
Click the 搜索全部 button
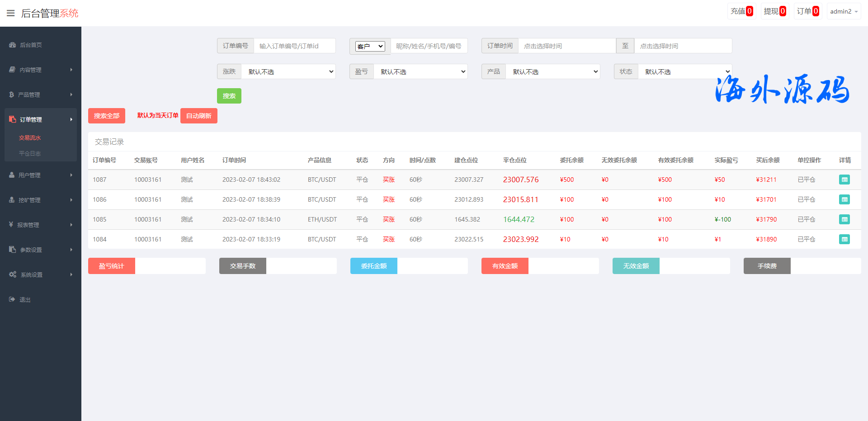107,116
